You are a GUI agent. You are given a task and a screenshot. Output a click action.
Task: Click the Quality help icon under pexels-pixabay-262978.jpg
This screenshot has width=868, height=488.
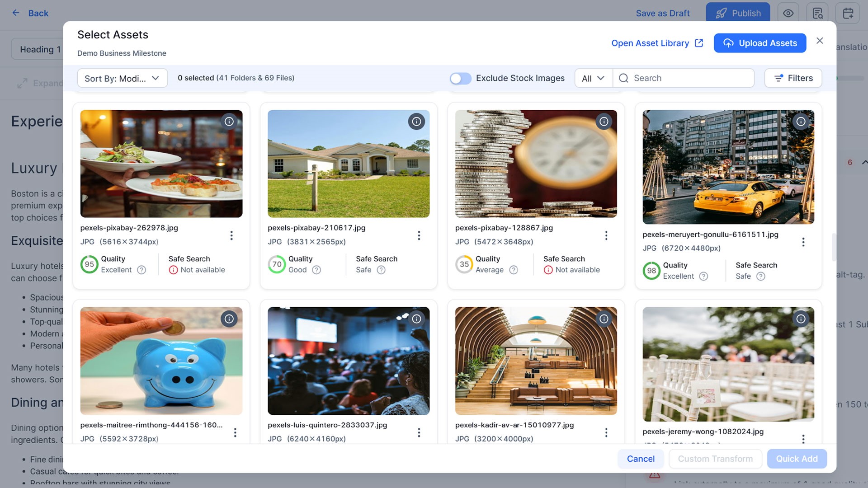click(x=142, y=270)
